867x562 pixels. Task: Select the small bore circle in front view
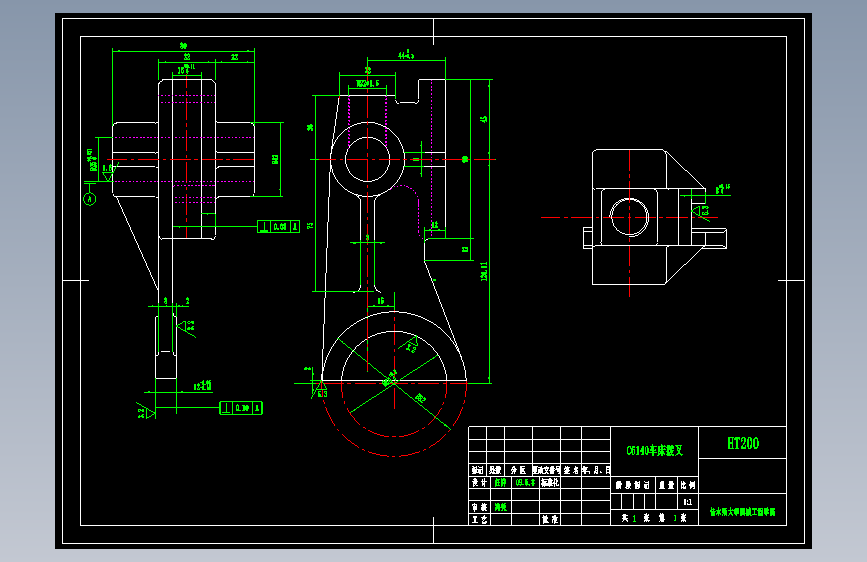point(367,159)
